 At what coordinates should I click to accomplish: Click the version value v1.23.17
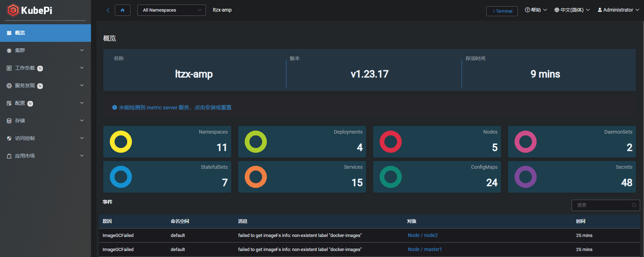[x=370, y=74]
